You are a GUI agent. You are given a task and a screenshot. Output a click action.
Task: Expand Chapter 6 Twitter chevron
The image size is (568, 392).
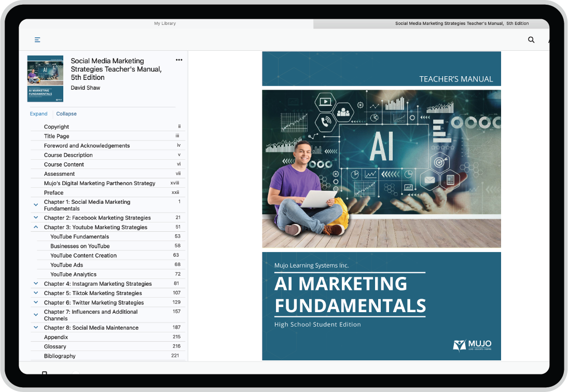pos(36,302)
